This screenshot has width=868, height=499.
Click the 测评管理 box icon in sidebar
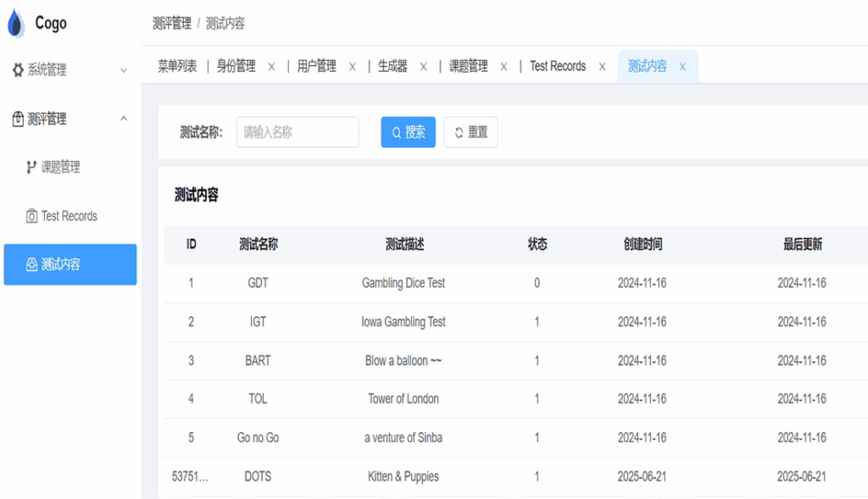18,119
